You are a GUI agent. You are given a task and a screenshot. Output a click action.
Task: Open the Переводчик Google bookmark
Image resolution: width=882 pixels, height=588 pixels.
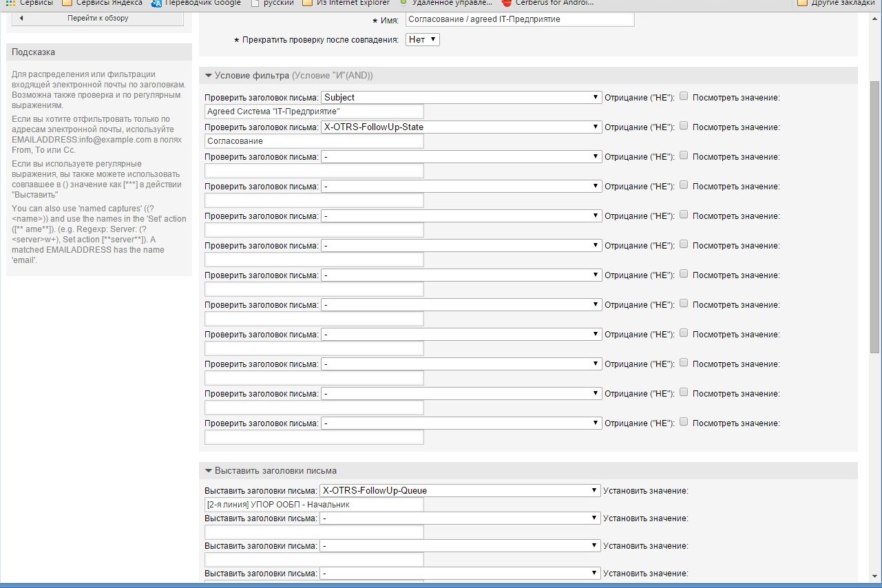point(196,3)
